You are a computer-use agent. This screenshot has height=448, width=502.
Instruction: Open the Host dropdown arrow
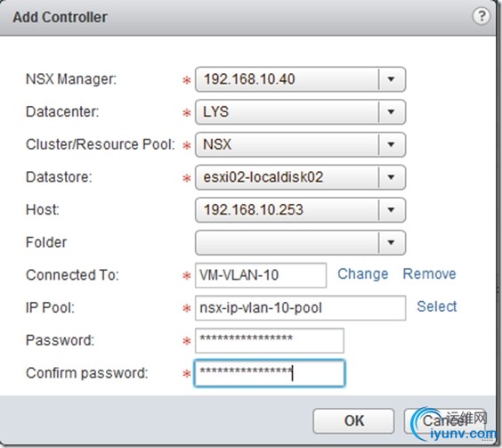(391, 210)
